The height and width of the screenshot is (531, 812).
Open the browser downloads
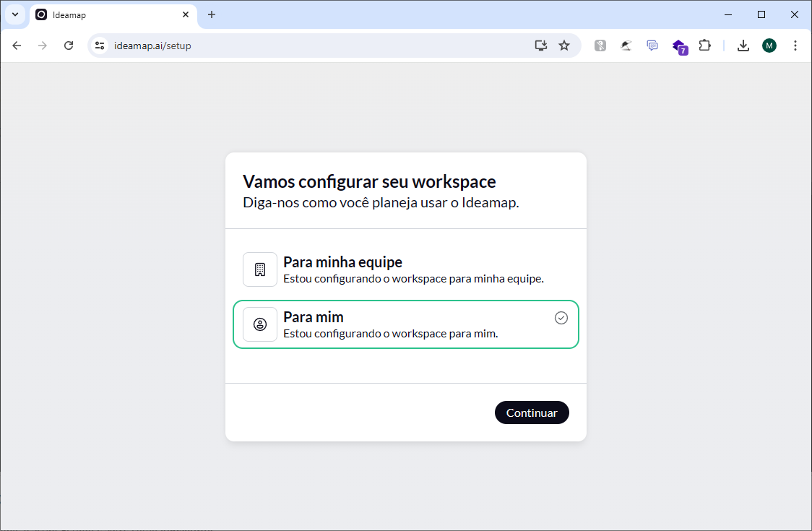coord(743,46)
